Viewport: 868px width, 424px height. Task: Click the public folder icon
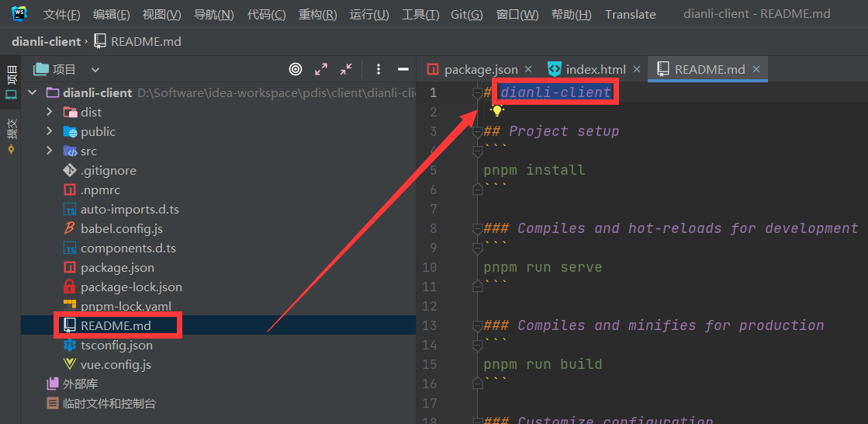[x=71, y=131]
